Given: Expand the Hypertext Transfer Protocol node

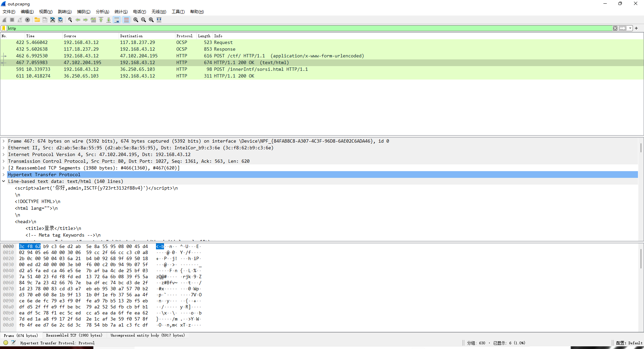Looking at the screenshot, I should [4, 175].
